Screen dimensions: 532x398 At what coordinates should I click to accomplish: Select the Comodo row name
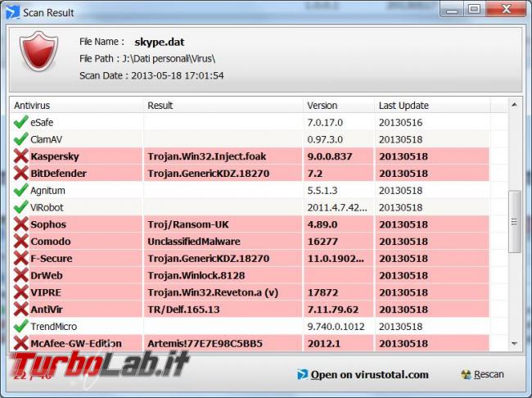click(x=51, y=242)
